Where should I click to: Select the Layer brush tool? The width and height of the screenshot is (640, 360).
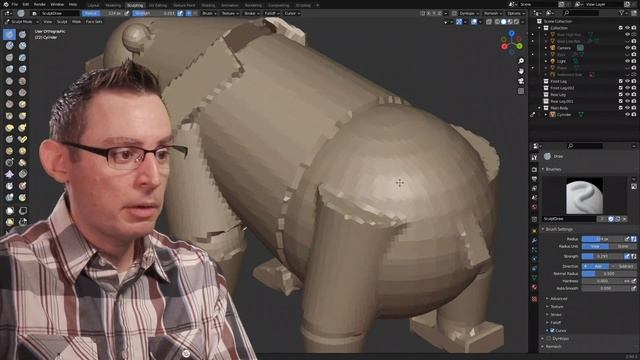(x=22, y=58)
